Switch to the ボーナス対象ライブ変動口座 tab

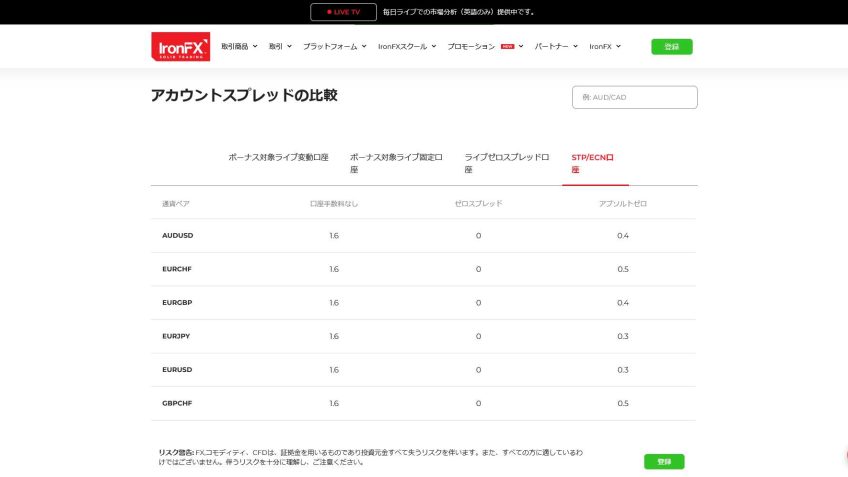point(278,158)
